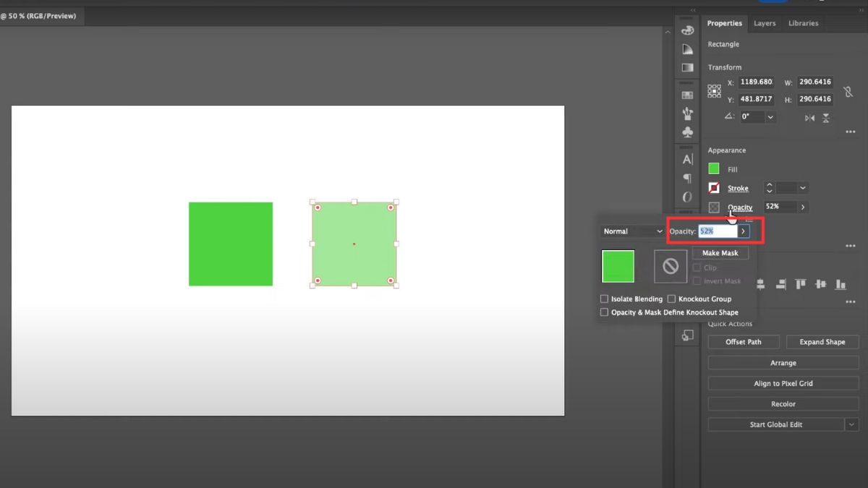The height and width of the screenshot is (488, 868).
Task: Click the reference point grid icon
Action: [x=714, y=91]
